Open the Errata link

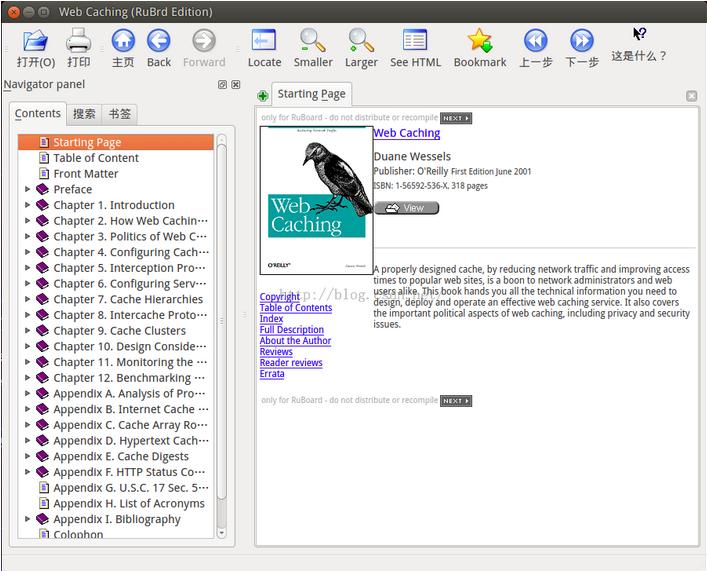click(x=272, y=374)
